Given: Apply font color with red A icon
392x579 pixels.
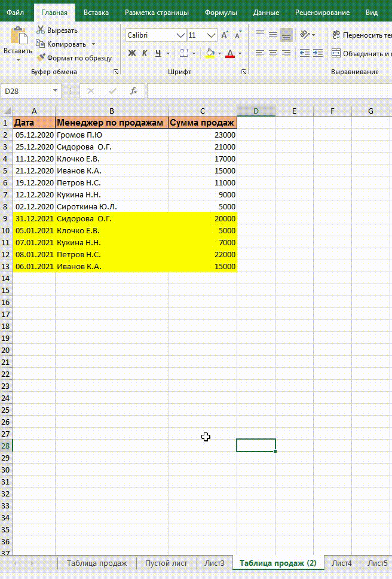Looking at the screenshot, I should 230,53.
